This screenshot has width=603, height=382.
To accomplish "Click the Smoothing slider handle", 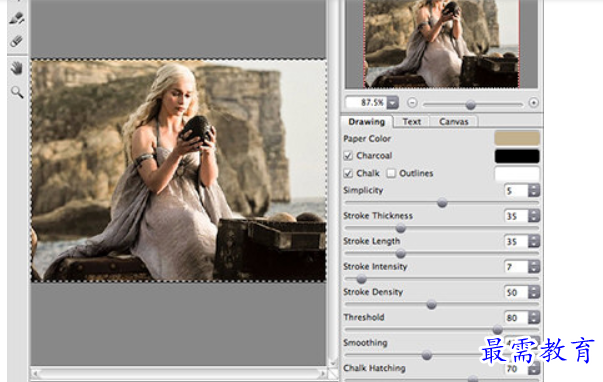I will 426,355.
